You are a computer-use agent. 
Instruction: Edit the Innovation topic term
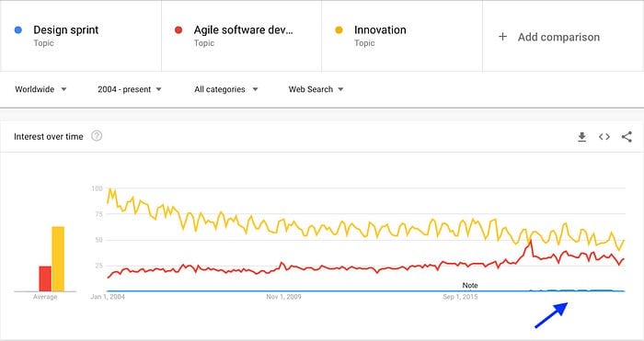pos(380,30)
